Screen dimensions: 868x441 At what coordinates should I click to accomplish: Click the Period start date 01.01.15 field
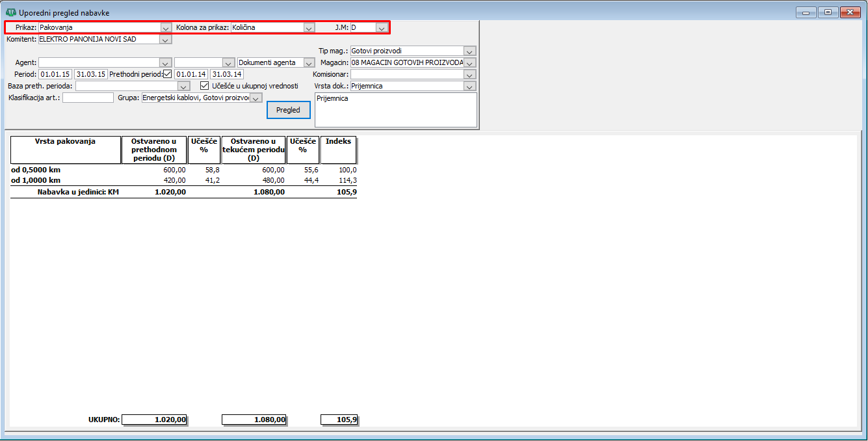click(x=55, y=74)
